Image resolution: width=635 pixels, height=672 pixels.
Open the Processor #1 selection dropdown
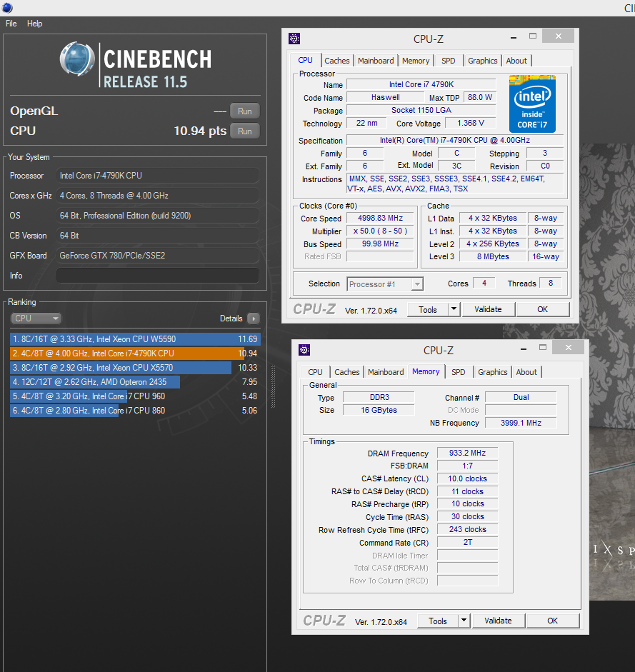pos(385,284)
